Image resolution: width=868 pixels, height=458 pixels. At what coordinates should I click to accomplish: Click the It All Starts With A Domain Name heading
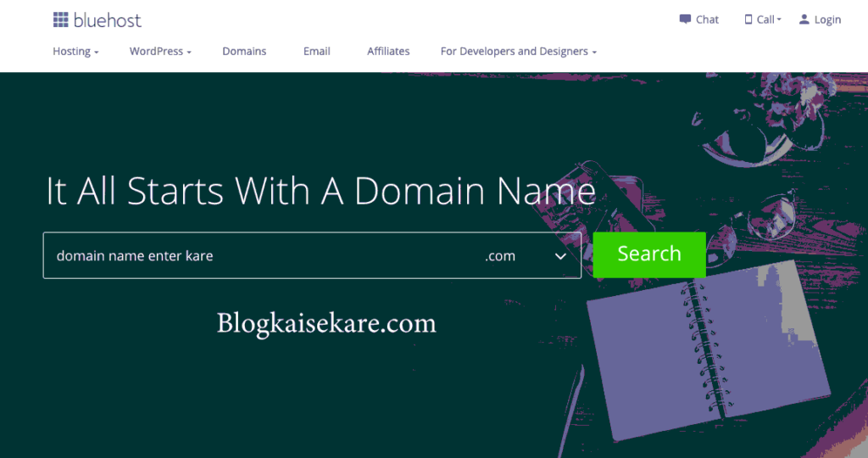tap(320, 191)
